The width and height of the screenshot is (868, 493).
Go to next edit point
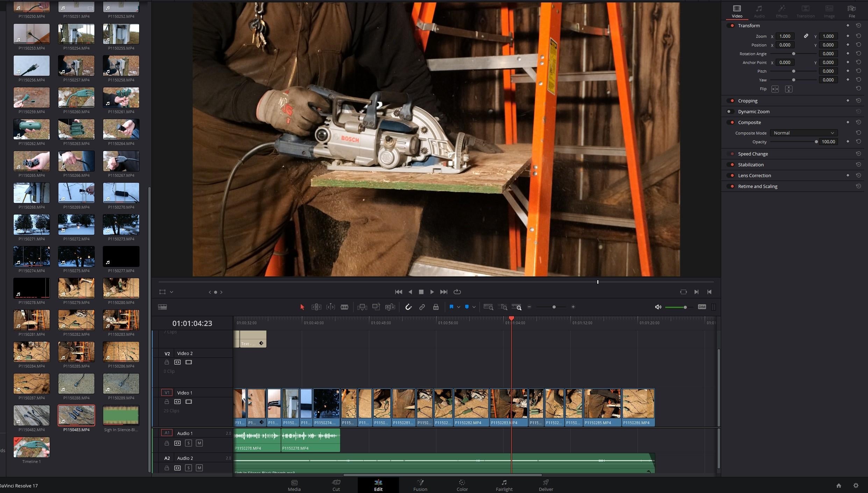[696, 292]
